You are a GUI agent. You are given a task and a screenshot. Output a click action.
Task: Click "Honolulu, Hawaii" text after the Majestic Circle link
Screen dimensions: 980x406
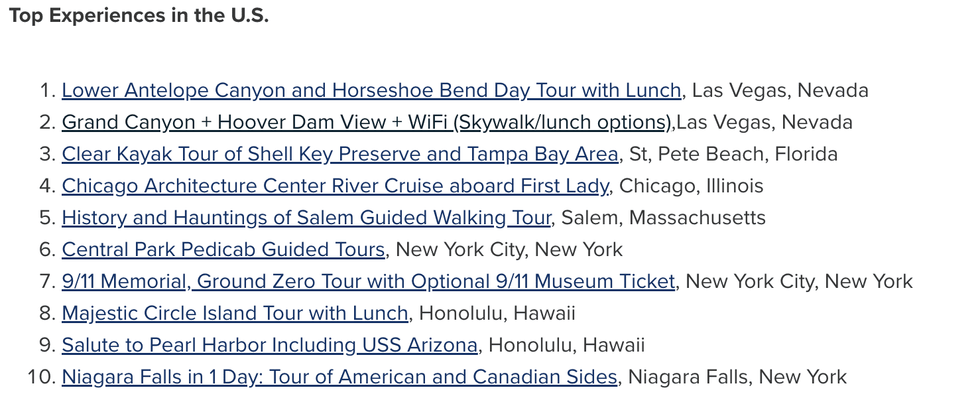[x=497, y=313]
